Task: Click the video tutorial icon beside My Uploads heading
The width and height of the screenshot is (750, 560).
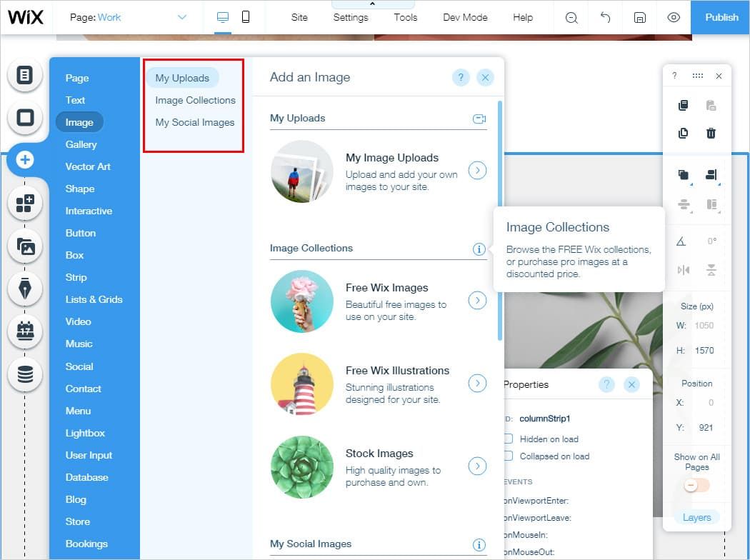Action: tap(479, 119)
